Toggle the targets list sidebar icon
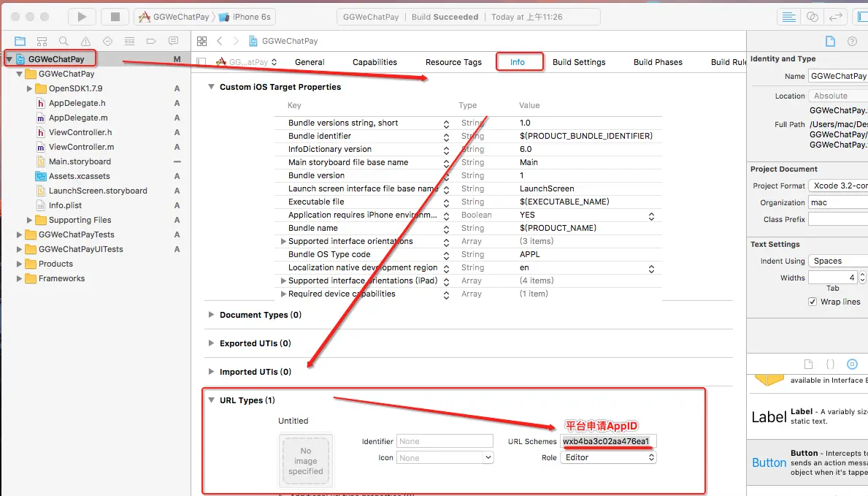The width and height of the screenshot is (868, 496). coord(201,62)
